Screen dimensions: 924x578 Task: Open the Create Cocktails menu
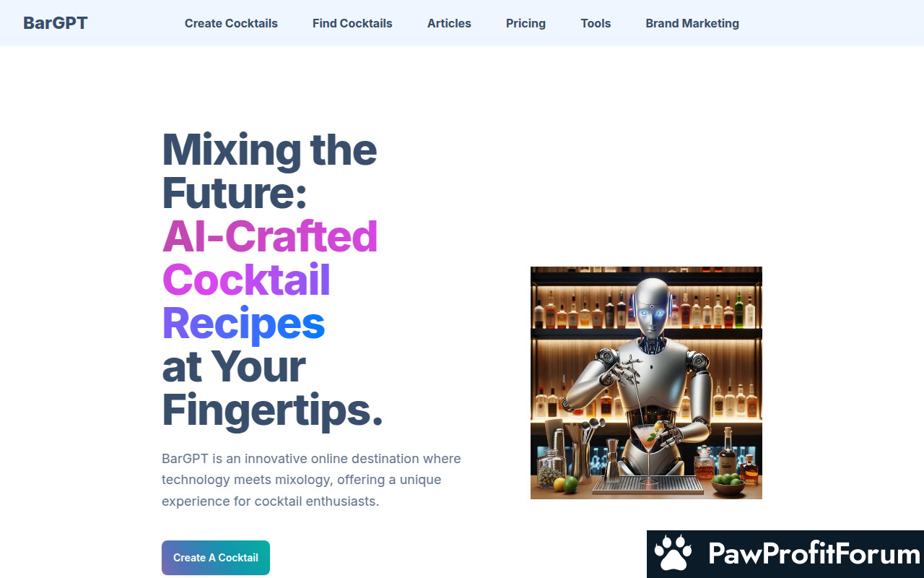(231, 23)
